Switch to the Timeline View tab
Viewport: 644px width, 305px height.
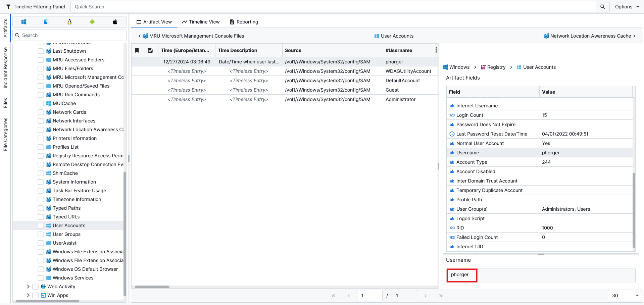[x=201, y=22]
